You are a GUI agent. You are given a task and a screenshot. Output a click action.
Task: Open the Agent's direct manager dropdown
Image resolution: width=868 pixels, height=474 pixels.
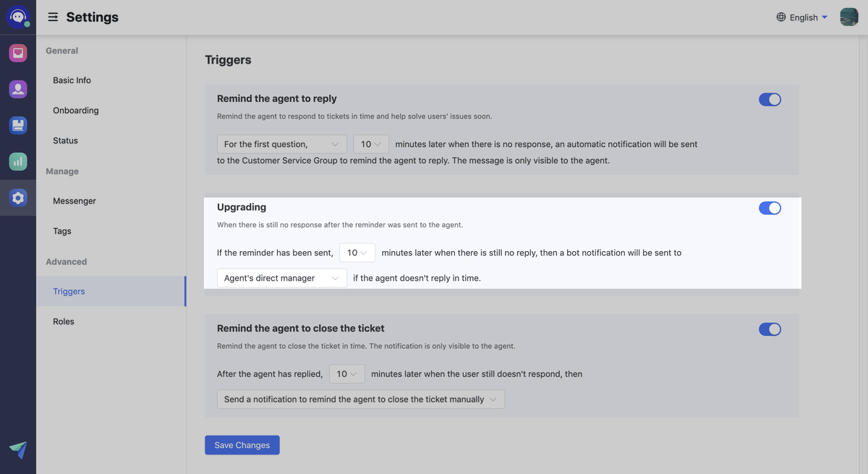281,278
